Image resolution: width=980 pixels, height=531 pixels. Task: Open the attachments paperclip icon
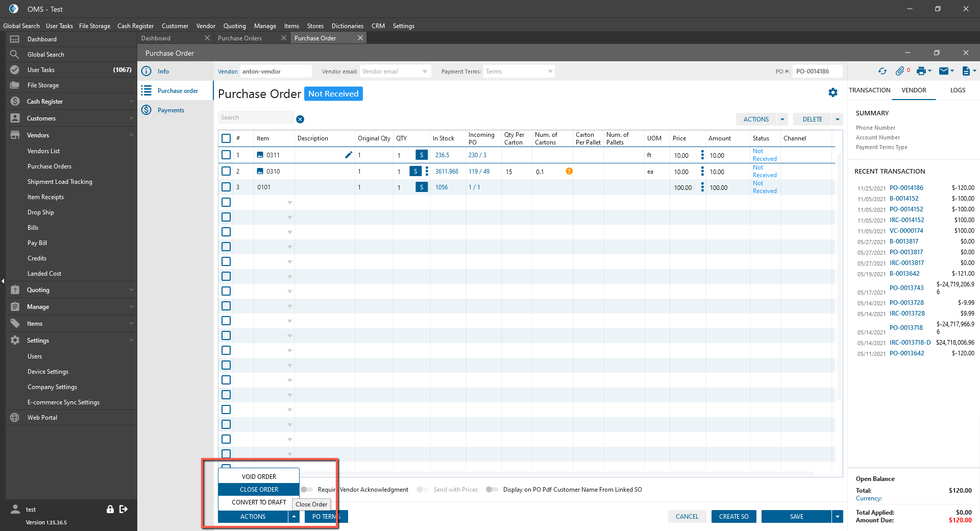[x=900, y=71]
